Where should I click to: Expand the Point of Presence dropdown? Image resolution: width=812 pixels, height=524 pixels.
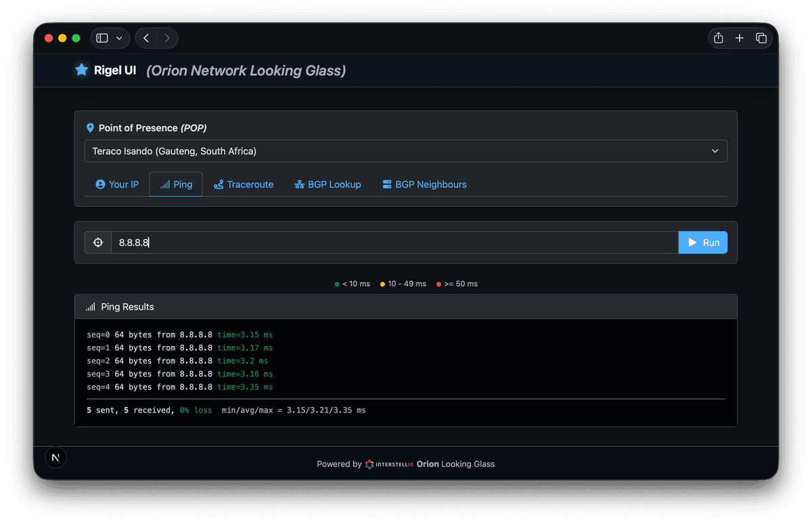point(405,151)
